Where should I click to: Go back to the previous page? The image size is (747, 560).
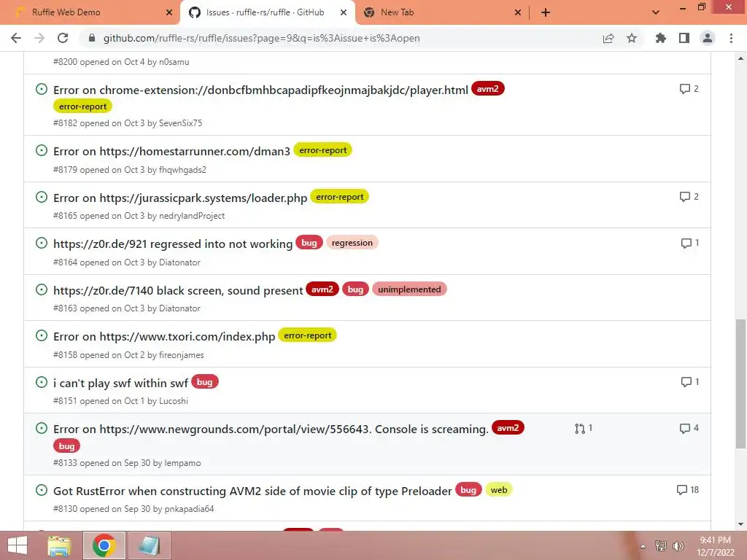16,38
